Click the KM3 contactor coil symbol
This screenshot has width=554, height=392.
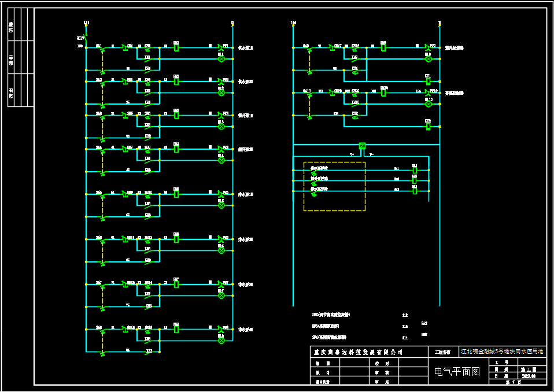[x=176, y=116]
